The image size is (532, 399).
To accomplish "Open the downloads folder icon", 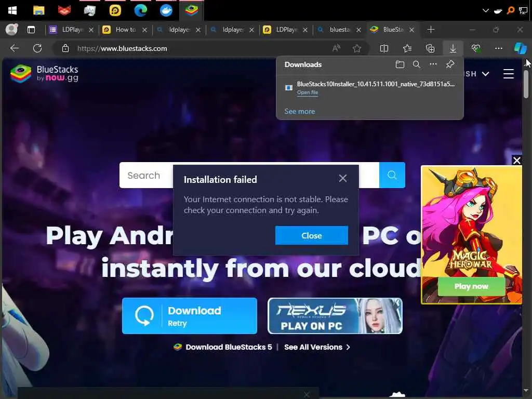I will pyautogui.click(x=400, y=64).
